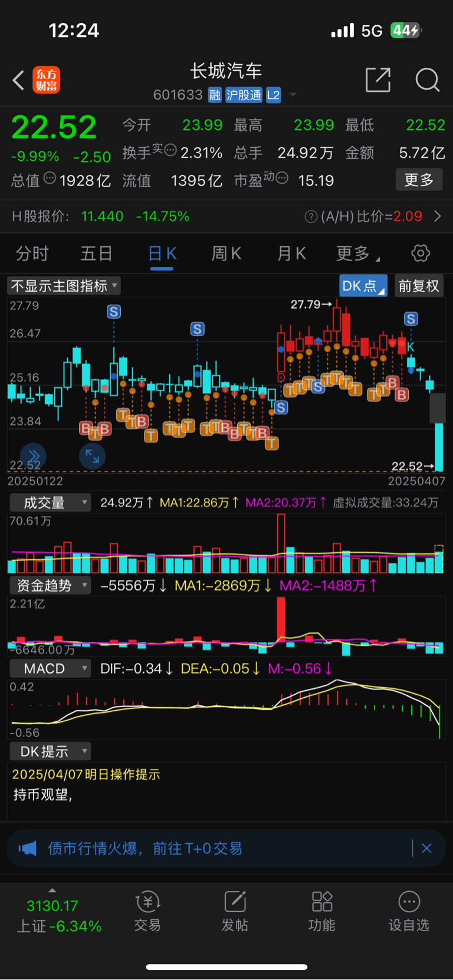Tap the 上证 index ticker
The image size is (453, 980).
tap(58, 916)
